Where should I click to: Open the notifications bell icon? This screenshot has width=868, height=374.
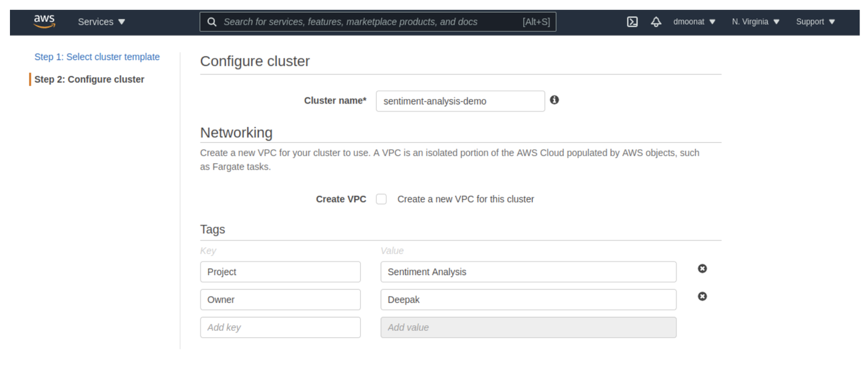(656, 22)
